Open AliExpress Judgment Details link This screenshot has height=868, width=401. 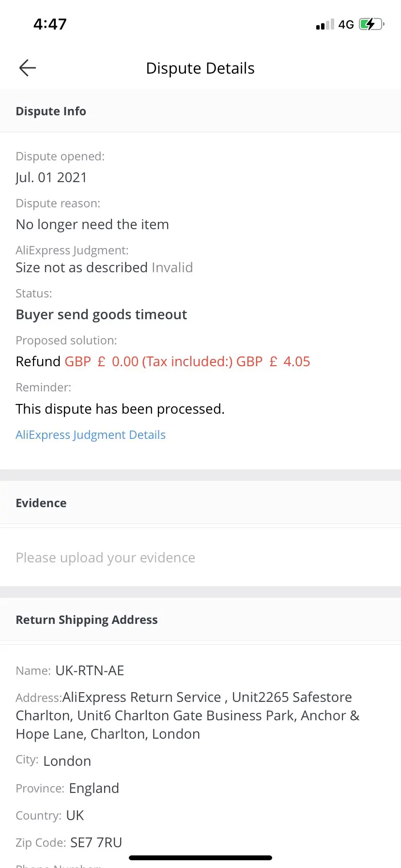point(91,434)
